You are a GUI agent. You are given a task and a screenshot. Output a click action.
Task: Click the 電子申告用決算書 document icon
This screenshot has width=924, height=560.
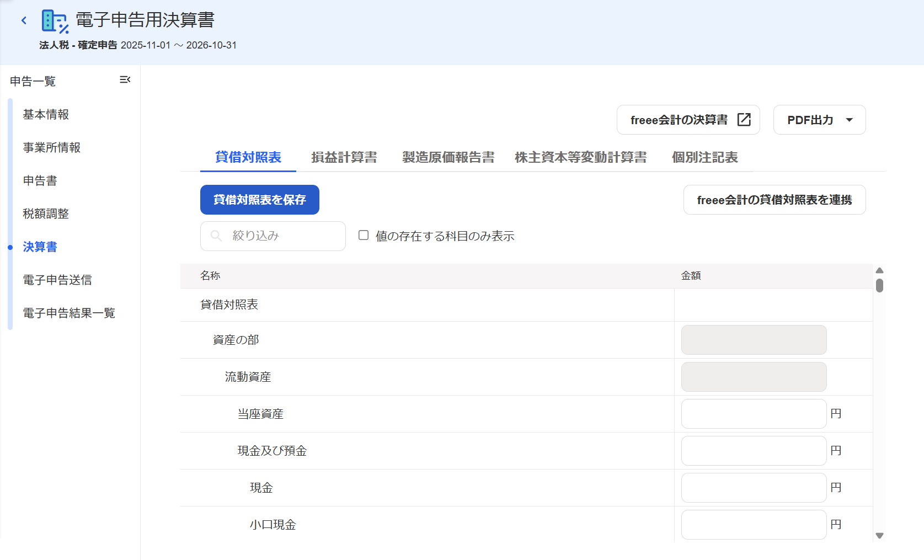click(x=55, y=22)
